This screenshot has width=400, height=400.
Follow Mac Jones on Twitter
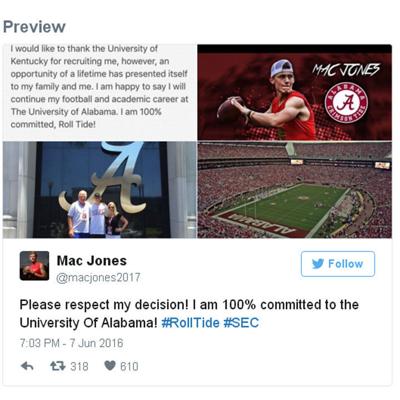tap(338, 264)
